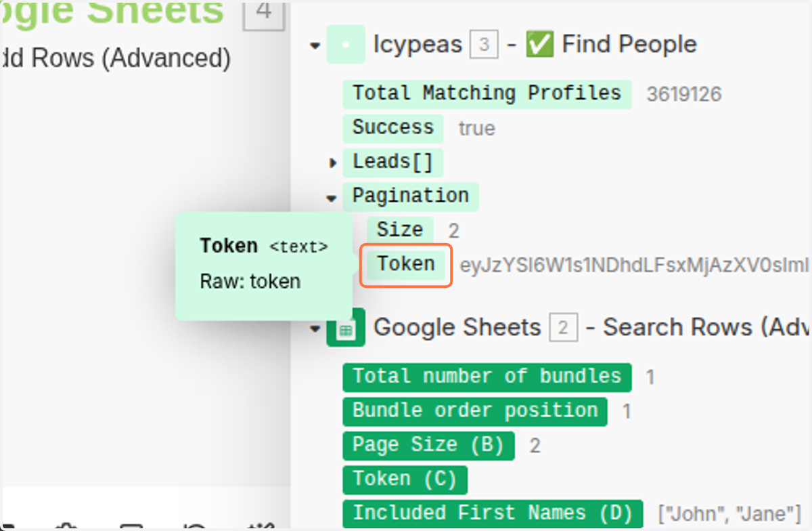Collapse the Pagination collection
Viewport: 812px width, 531px height.
click(331, 198)
